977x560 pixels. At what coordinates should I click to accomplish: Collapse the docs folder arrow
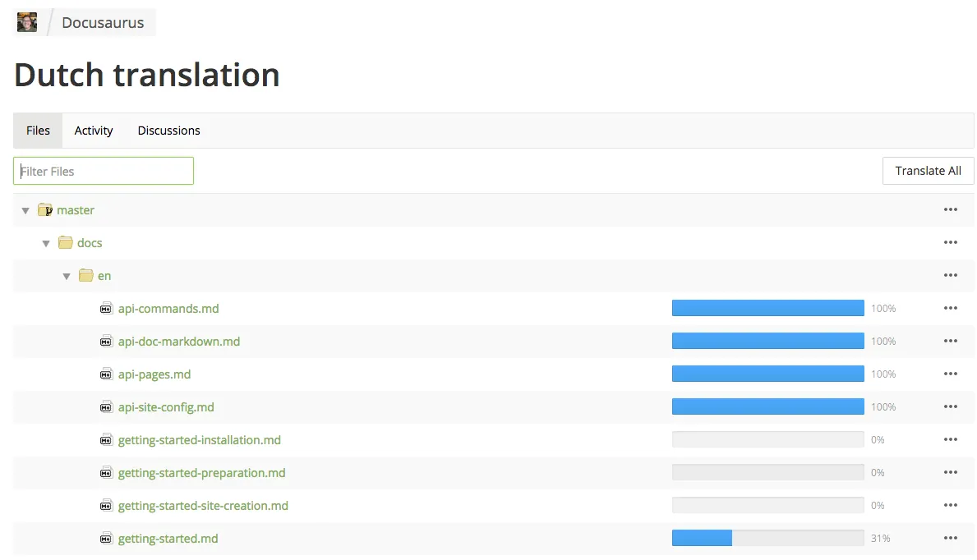tap(46, 244)
